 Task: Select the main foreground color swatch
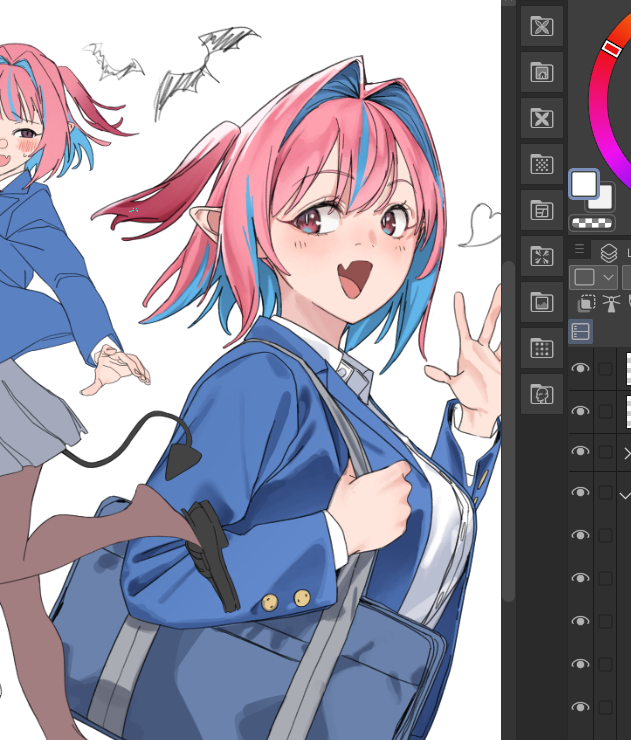(584, 184)
